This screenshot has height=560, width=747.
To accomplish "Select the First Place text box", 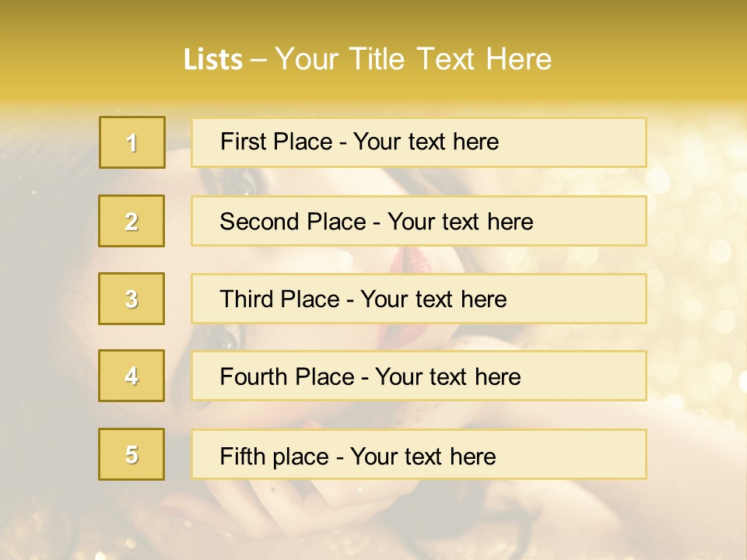I will 419,142.
